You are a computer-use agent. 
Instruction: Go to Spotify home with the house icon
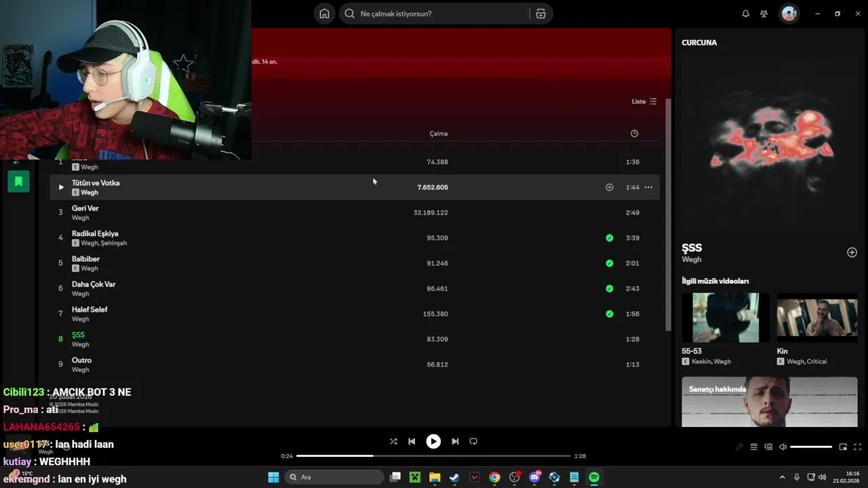point(324,14)
